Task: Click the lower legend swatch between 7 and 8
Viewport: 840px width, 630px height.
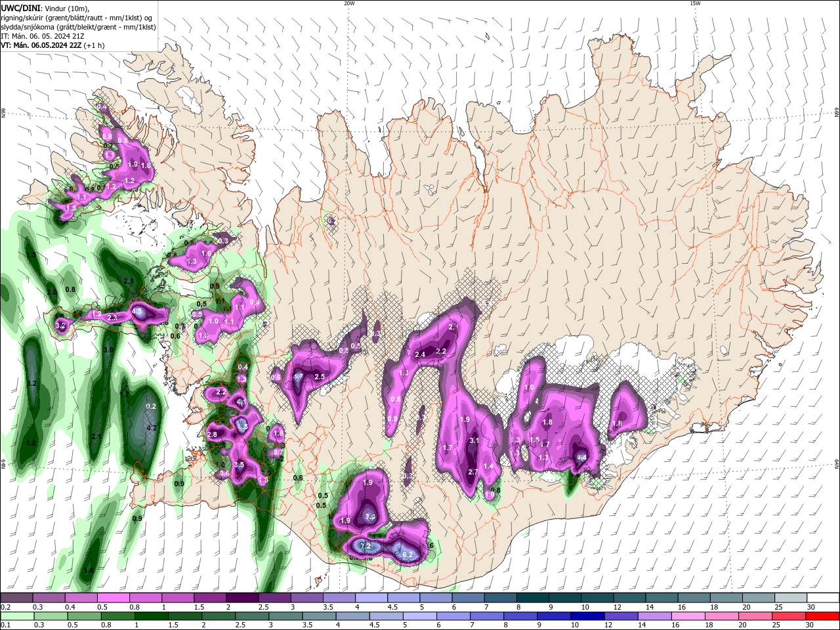Action: point(488,616)
